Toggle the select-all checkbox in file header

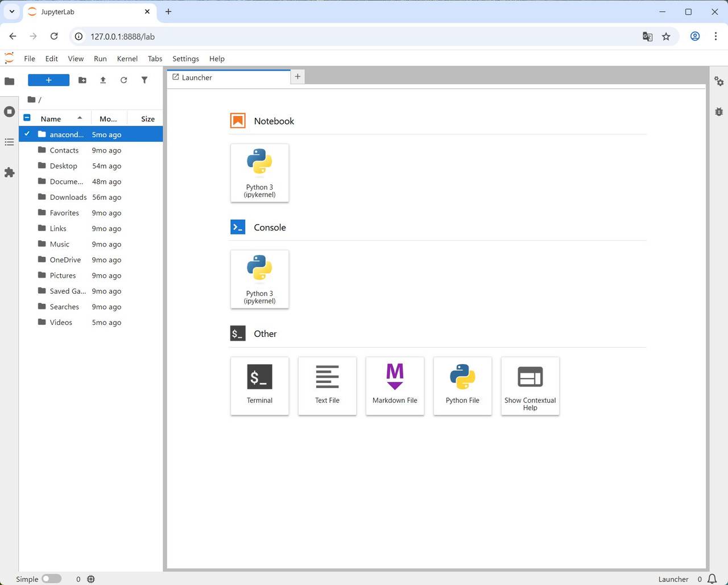coord(27,118)
